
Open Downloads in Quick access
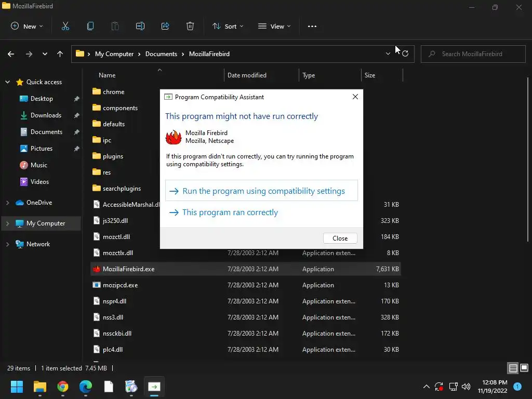point(46,115)
